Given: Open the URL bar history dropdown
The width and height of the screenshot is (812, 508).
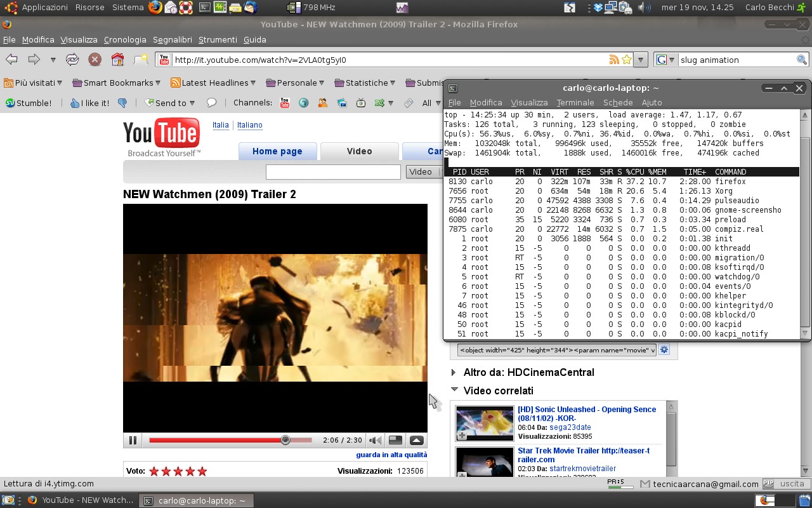Looking at the screenshot, I should (x=641, y=60).
